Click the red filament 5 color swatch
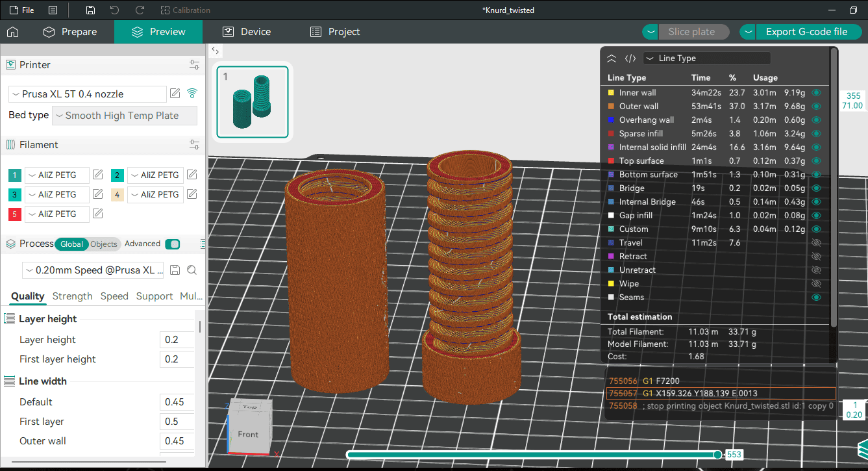868x471 pixels. [15, 214]
